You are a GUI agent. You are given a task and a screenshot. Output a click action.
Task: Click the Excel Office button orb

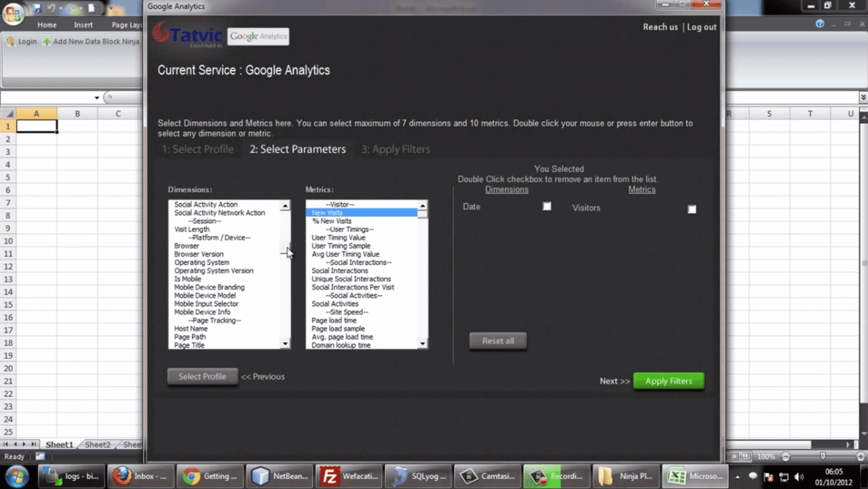click(x=13, y=13)
